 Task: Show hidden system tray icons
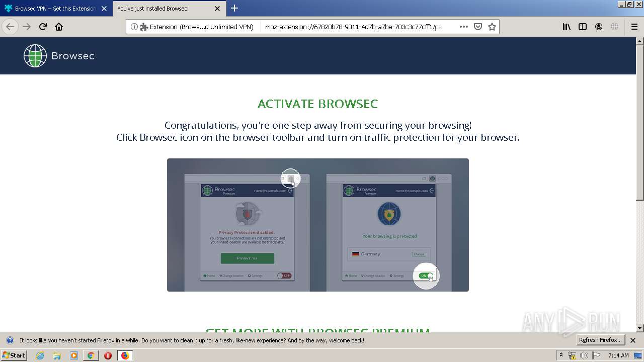(x=561, y=355)
